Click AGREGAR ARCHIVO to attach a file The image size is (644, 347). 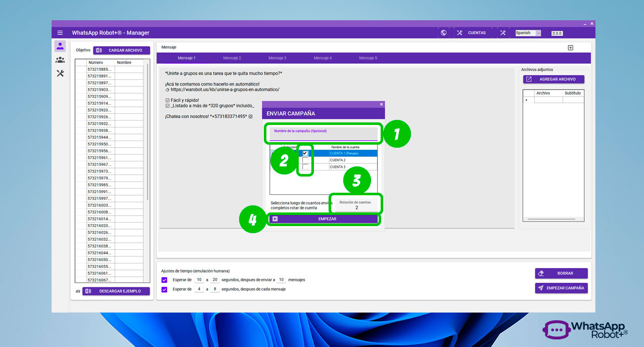click(x=554, y=79)
